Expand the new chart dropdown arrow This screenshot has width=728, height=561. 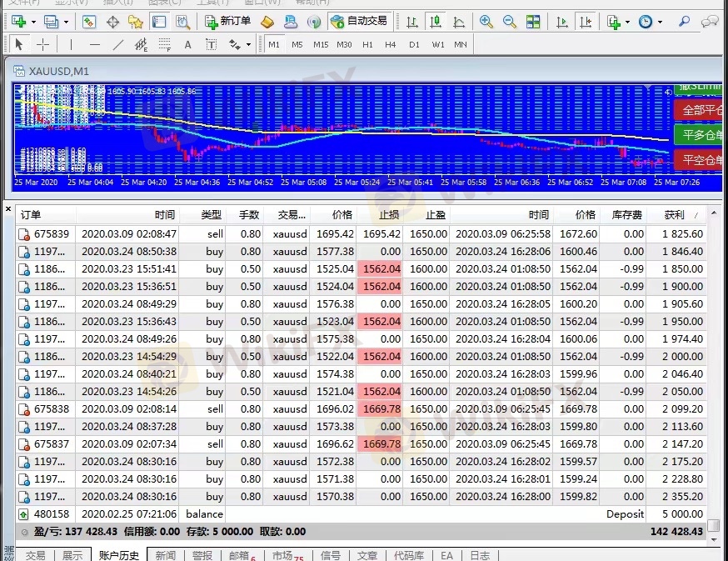click(32, 23)
